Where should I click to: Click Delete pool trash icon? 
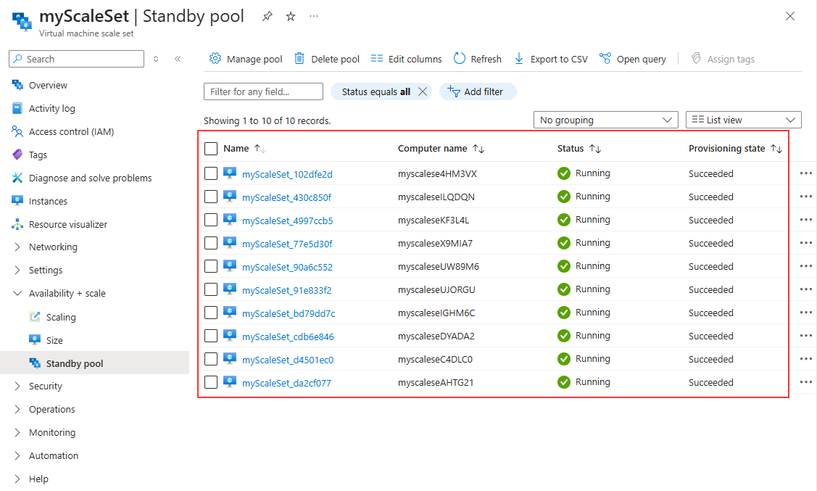[299, 58]
